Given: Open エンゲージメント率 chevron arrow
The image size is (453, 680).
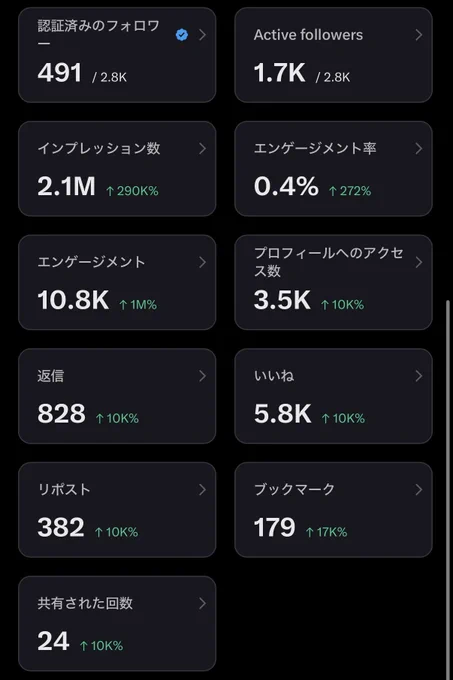Looking at the screenshot, I should pyautogui.click(x=418, y=149).
